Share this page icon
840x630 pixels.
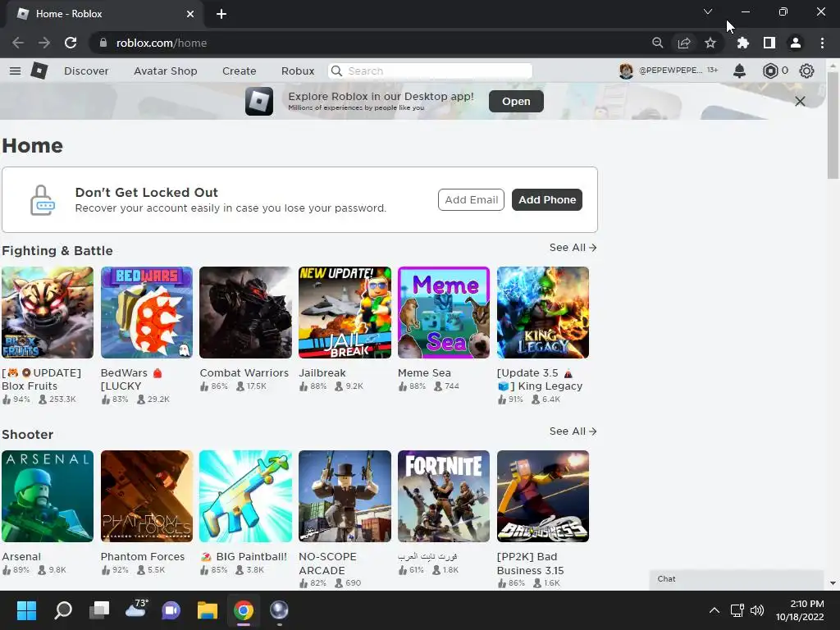coord(684,43)
